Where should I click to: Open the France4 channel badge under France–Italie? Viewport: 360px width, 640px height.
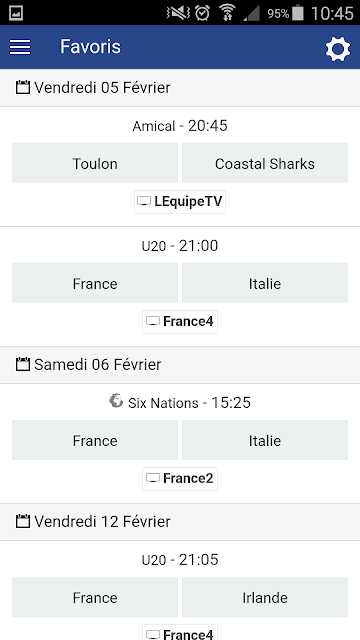click(180, 322)
